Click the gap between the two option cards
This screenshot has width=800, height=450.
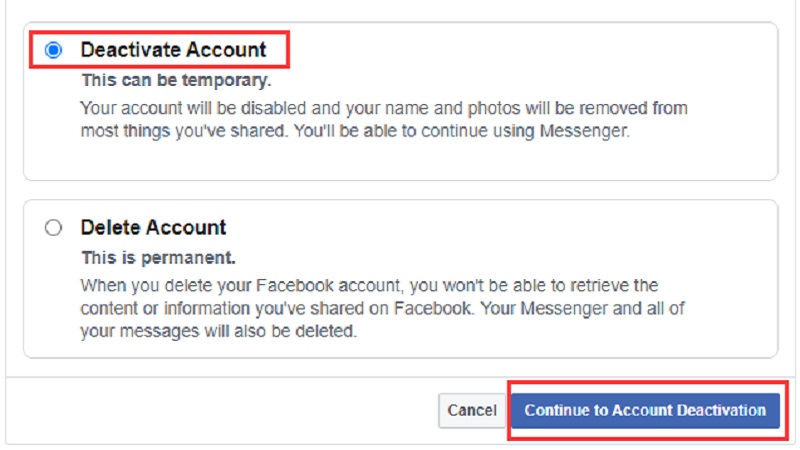pos(400,190)
